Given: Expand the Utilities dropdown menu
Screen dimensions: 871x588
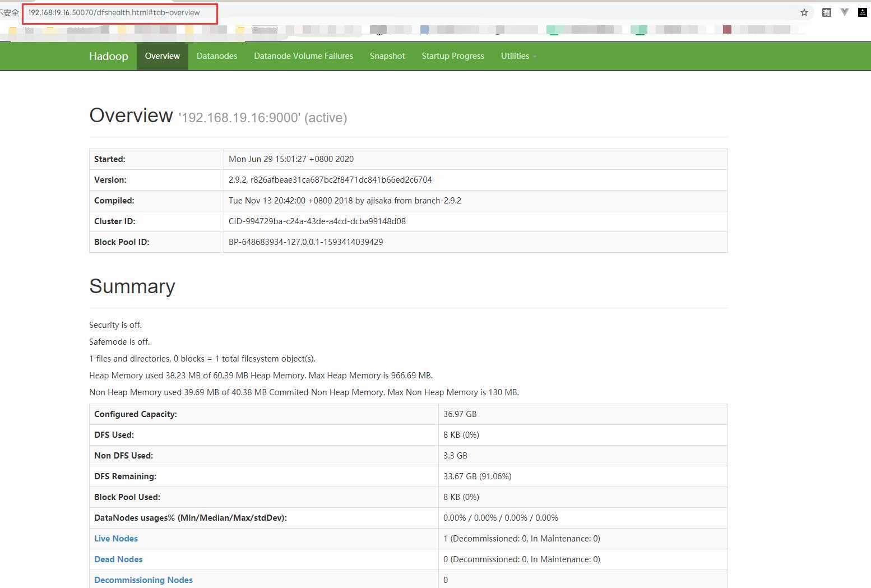Looking at the screenshot, I should pos(518,56).
